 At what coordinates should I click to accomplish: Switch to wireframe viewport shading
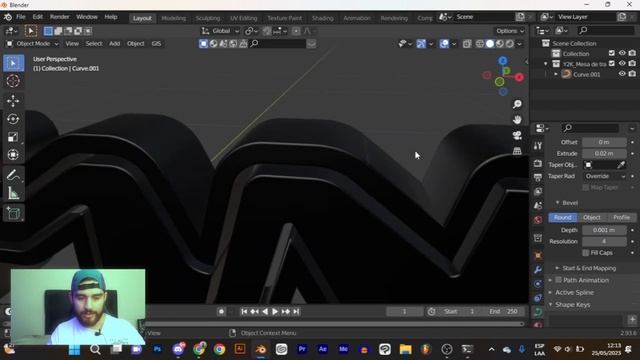pyautogui.click(x=480, y=44)
